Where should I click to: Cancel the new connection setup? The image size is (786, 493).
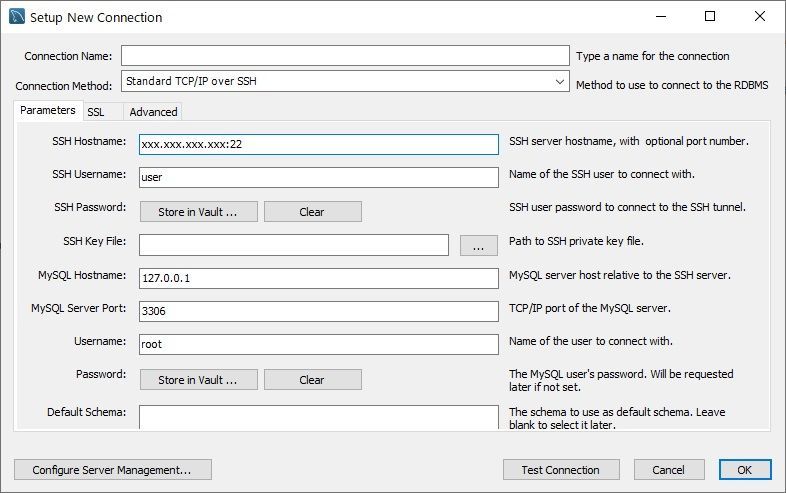click(669, 470)
